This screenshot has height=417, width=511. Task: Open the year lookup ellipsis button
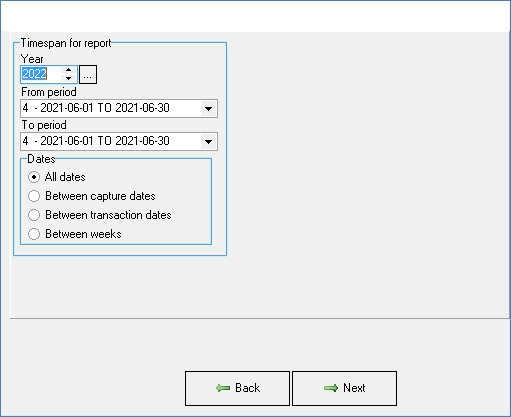pyautogui.click(x=88, y=74)
